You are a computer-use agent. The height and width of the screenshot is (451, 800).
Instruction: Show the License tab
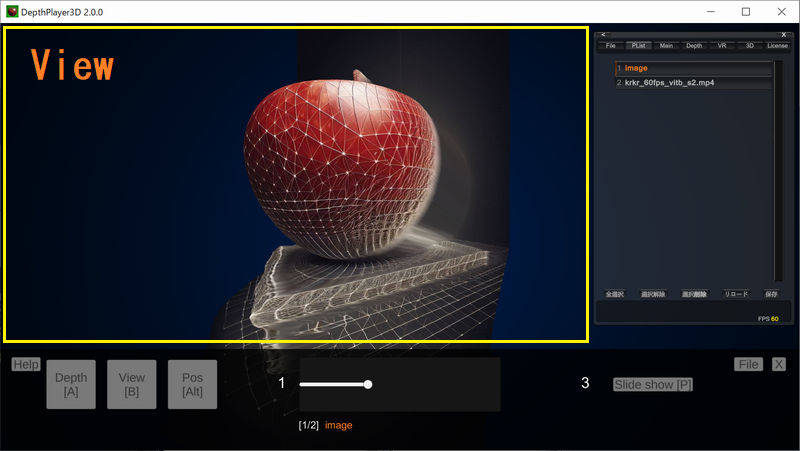pos(777,46)
